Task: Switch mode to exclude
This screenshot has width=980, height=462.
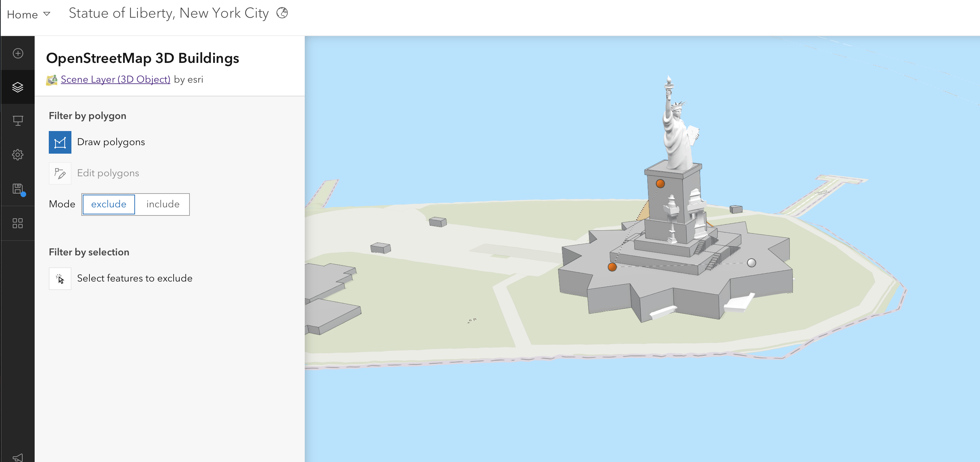Action: (x=109, y=205)
